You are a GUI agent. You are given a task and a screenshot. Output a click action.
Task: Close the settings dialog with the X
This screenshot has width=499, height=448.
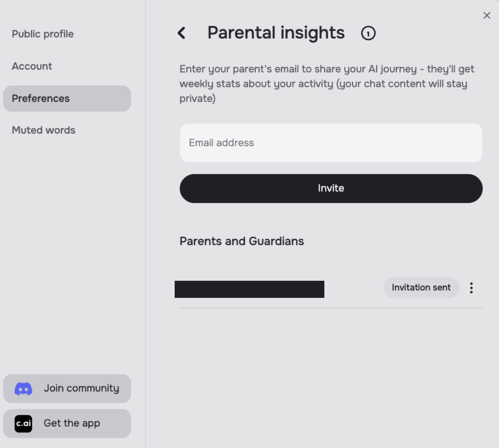point(487,15)
